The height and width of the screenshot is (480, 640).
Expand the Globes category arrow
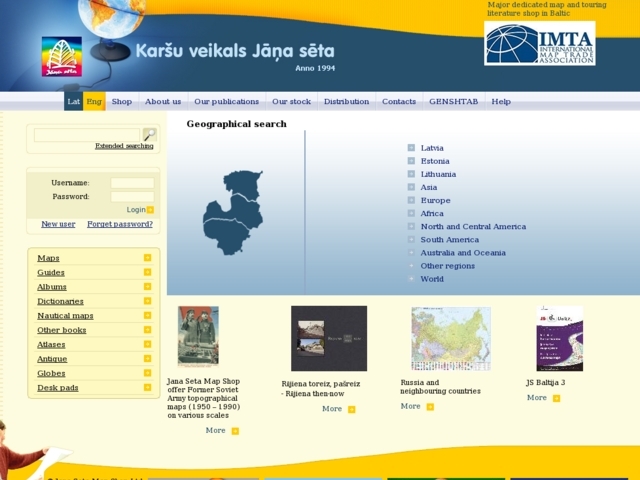tap(147, 373)
